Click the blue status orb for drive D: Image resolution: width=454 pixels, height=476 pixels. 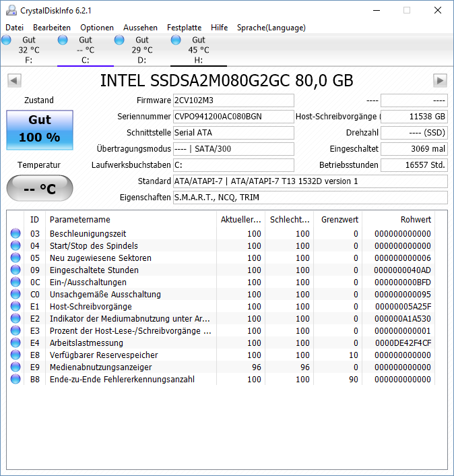tap(119, 40)
